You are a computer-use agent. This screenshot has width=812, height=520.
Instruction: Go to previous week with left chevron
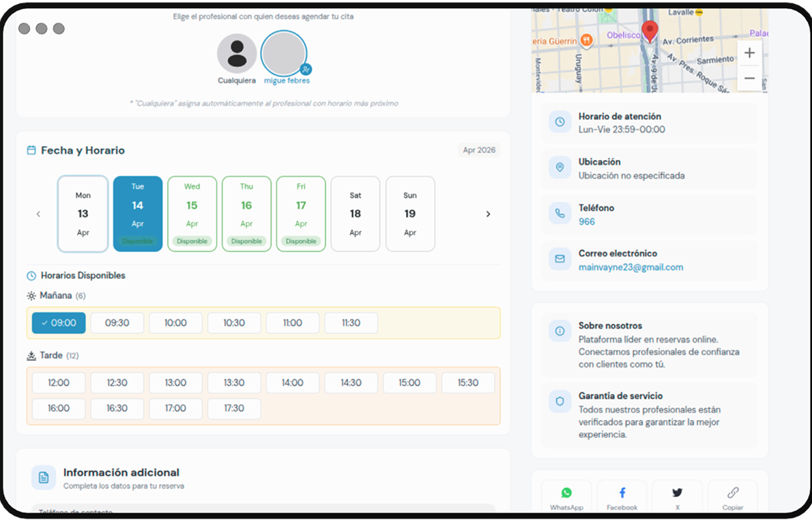pyautogui.click(x=38, y=214)
